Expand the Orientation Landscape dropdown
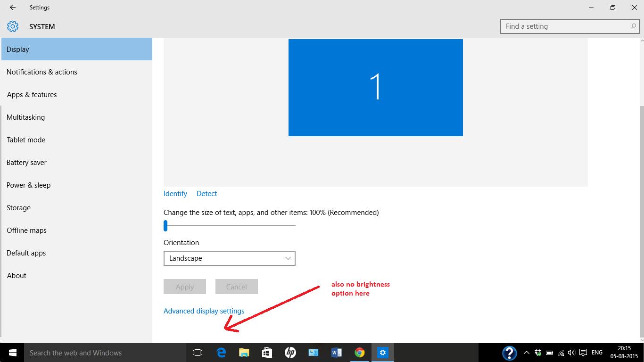This screenshot has height=362, width=644. [x=229, y=258]
